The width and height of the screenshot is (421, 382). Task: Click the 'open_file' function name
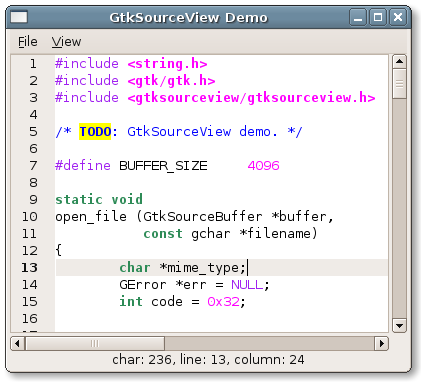(x=91, y=217)
